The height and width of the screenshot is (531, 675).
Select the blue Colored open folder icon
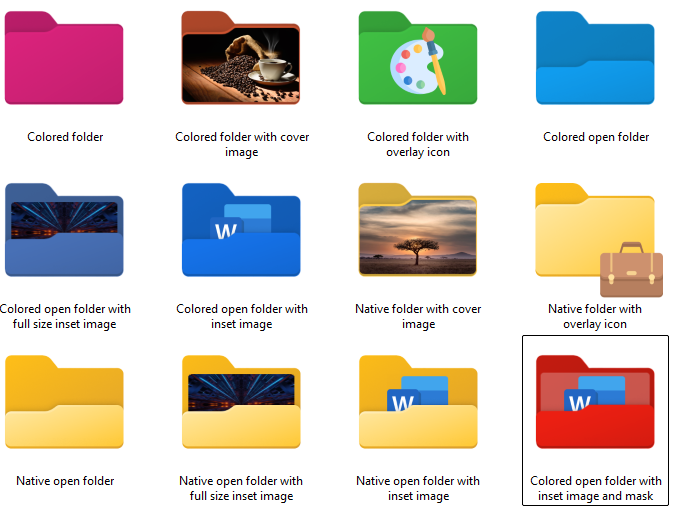coord(595,59)
